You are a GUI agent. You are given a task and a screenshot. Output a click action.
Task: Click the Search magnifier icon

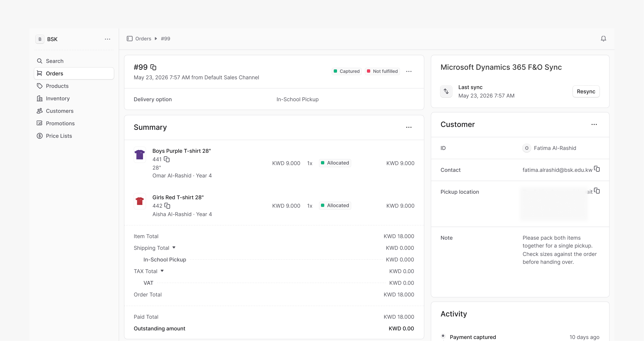[x=40, y=61]
